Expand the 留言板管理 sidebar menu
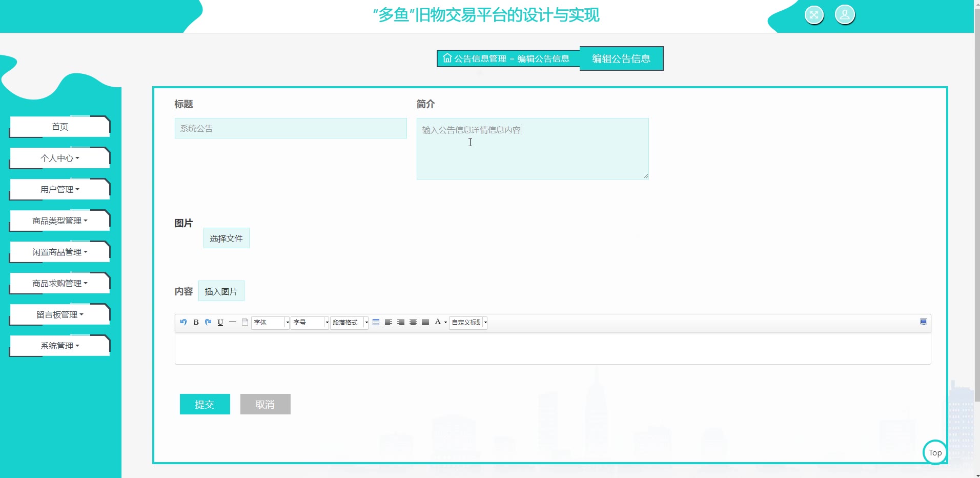The width and height of the screenshot is (980, 478). tap(60, 314)
